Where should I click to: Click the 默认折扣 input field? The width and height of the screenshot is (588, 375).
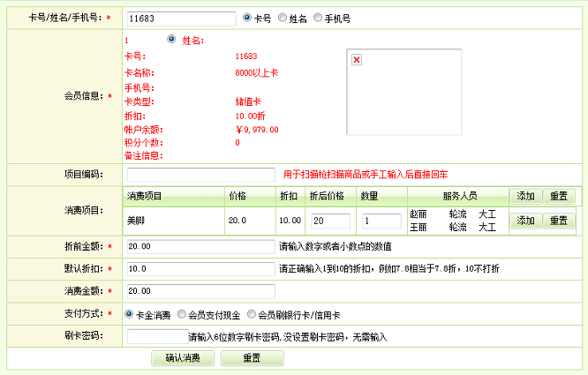(x=201, y=269)
